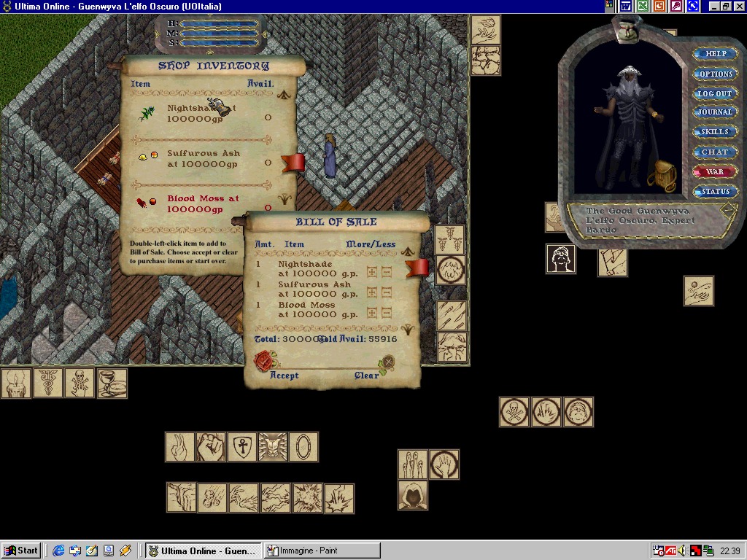Open Options from the paperdoll

coord(716,74)
